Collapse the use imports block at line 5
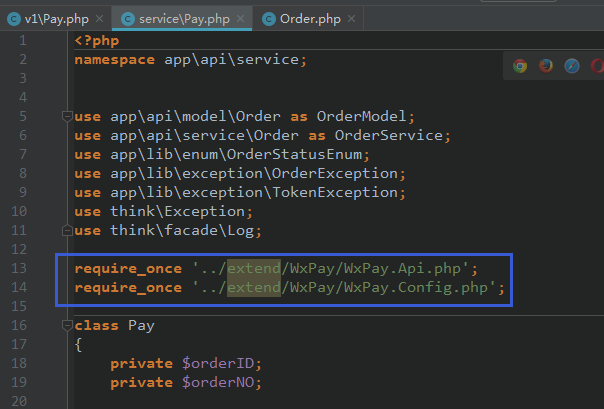Screen dimensions: 604x409 pyautogui.click(x=67, y=116)
